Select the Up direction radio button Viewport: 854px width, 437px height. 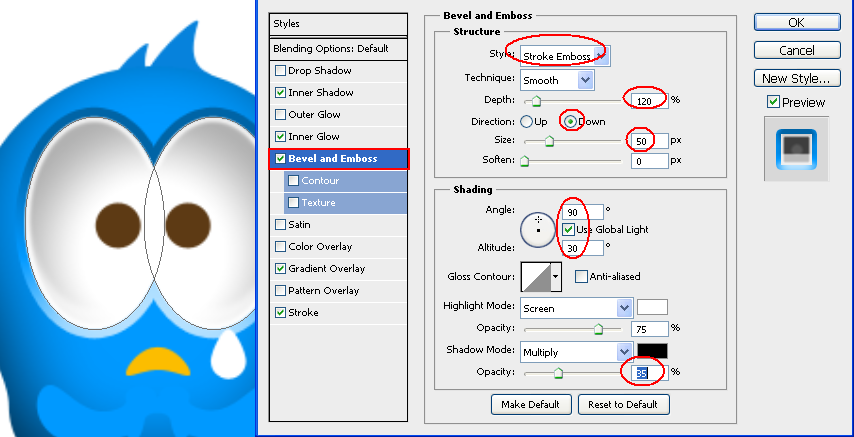526,122
